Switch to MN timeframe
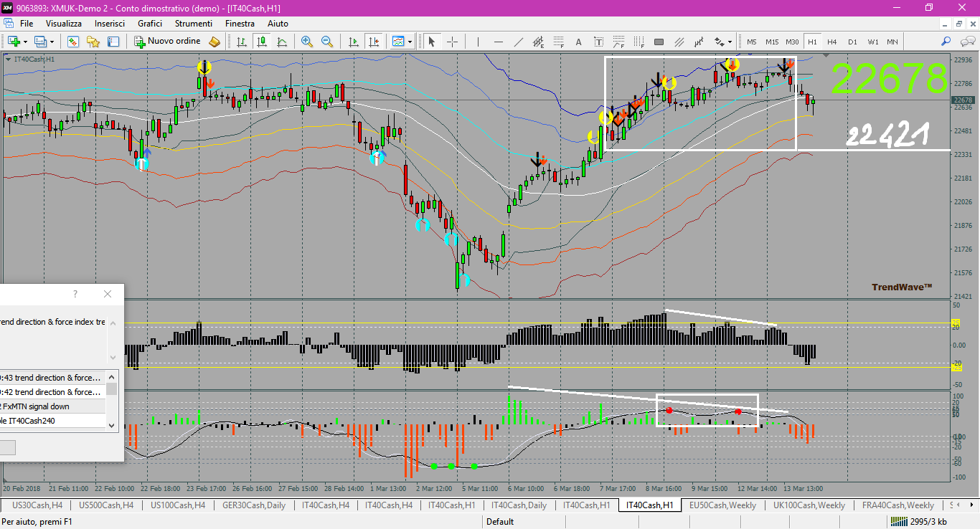 [x=892, y=42]
